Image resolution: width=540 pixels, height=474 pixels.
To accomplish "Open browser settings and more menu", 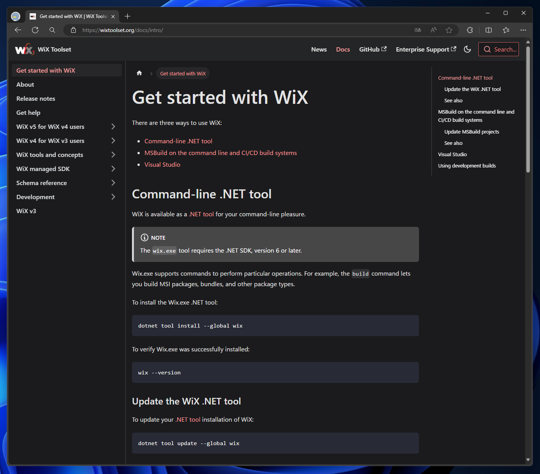I will pos(523,30).
